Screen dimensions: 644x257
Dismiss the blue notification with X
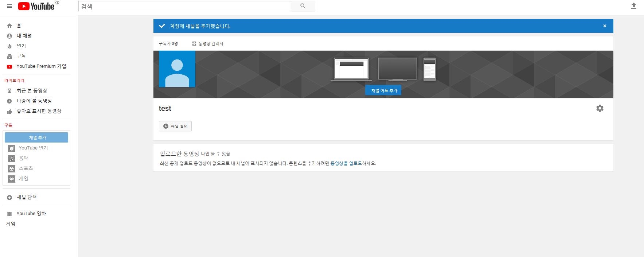pos(605,26)
